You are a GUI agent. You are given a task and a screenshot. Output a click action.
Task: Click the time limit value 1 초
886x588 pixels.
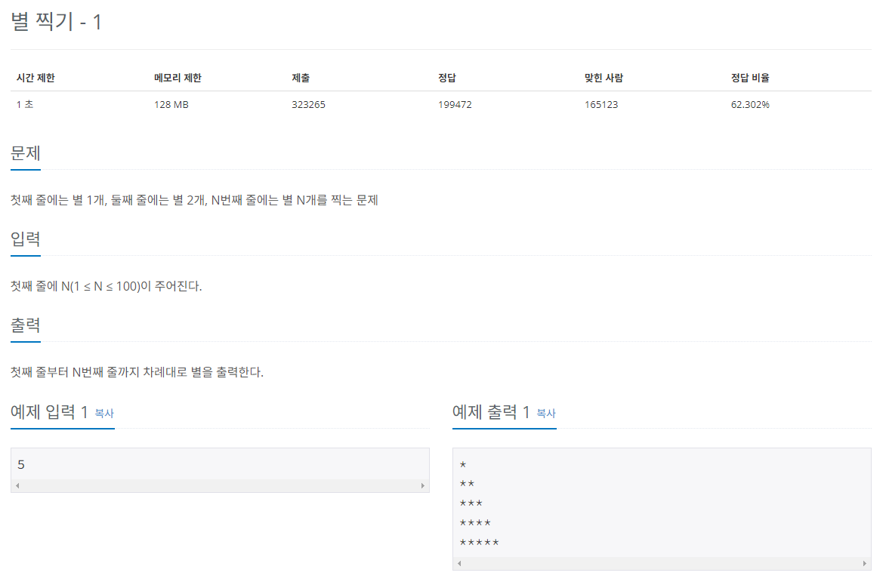pyautogui.click(x=25, y=104)
